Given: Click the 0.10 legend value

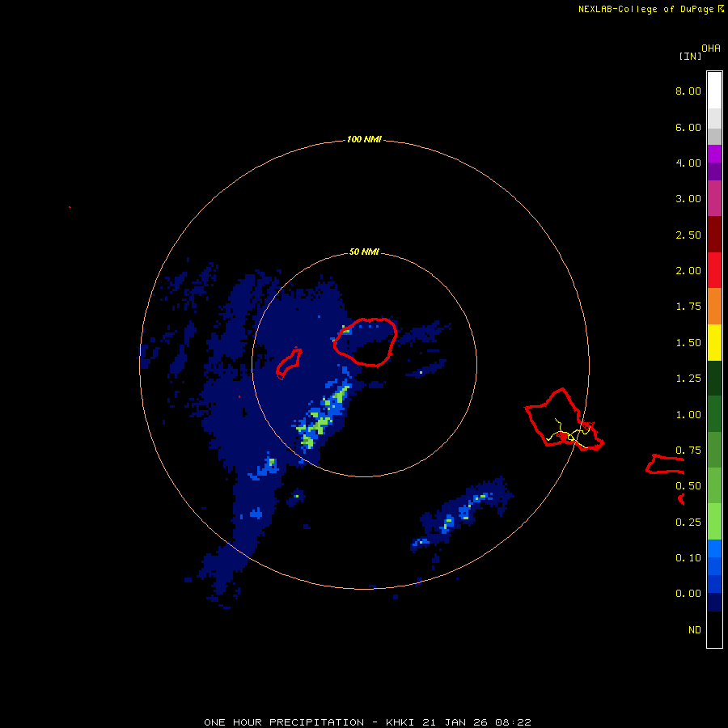Looking at the screenshot, I should point(688,558).
